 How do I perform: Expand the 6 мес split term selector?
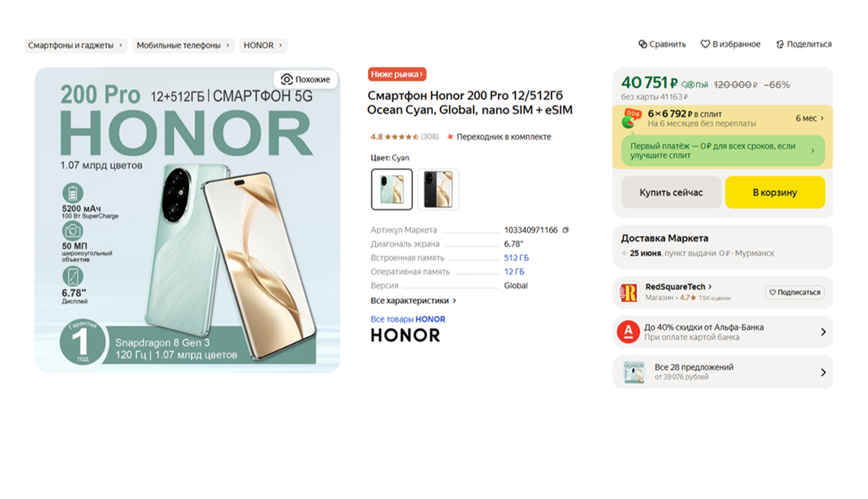pos(809,118)
